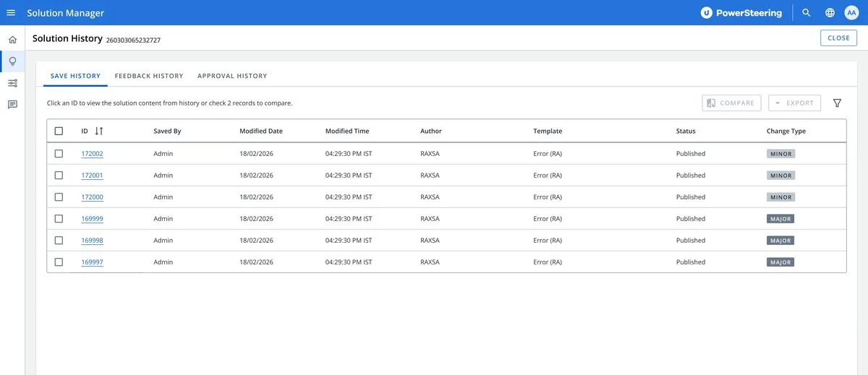The height and width of the screenshot is (375, 868).
Task: Click the Compare button
Action: point(731,103)
